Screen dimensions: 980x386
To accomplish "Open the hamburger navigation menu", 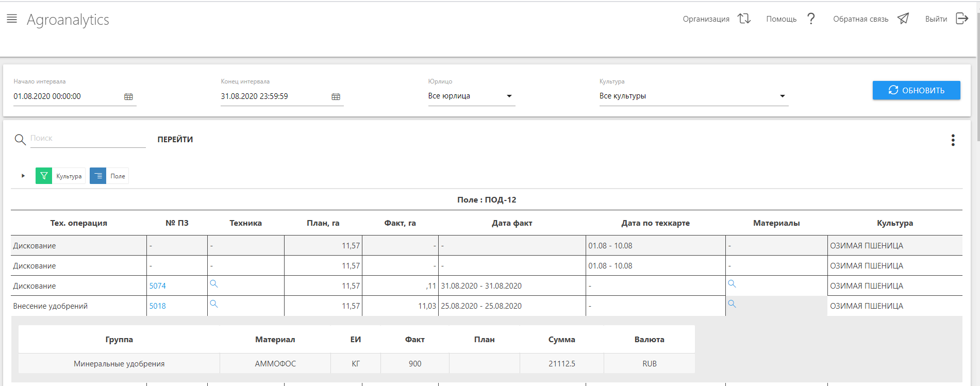I will pos(12,19).
